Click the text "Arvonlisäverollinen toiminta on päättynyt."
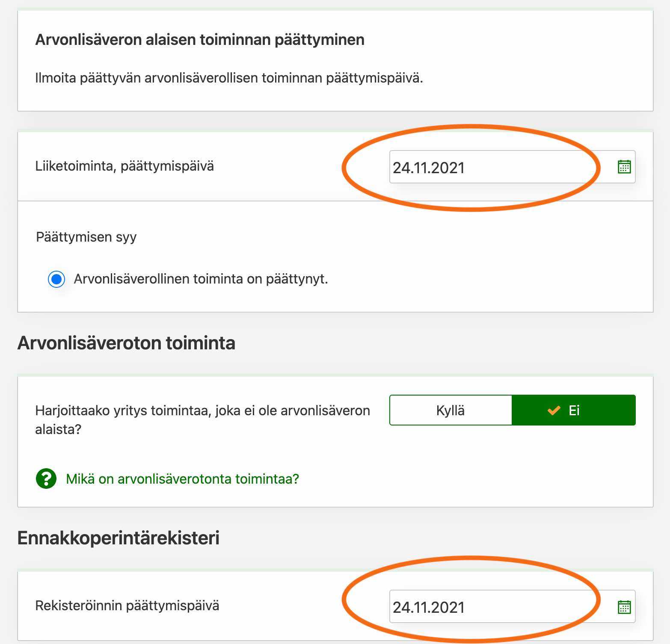670x644 pixels. click(x=201, y=279)
